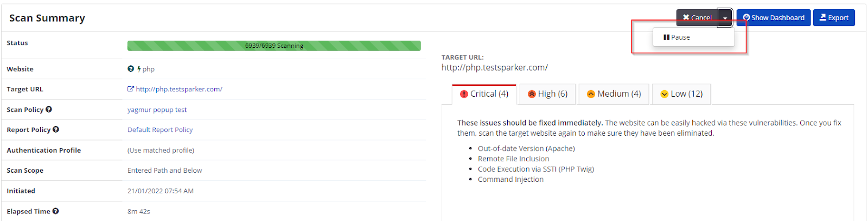Click the dashboard gauge icon
Screen dimensions: 868x221
[x=746, y=18]
